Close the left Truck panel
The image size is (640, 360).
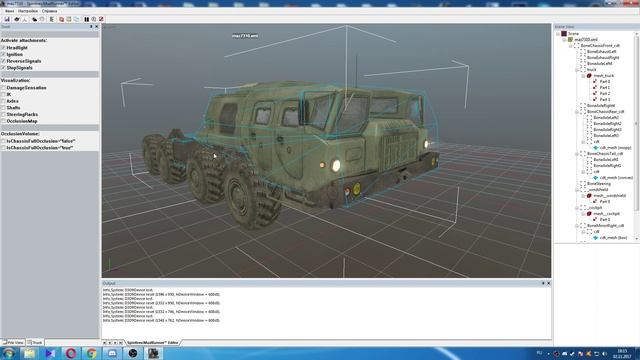click(x=96, y=27)
